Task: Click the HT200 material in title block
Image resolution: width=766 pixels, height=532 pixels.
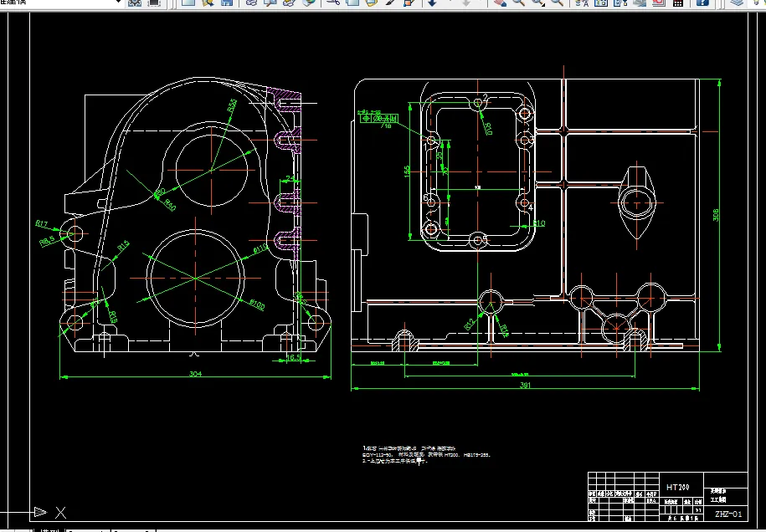Action: pos(677,487)
